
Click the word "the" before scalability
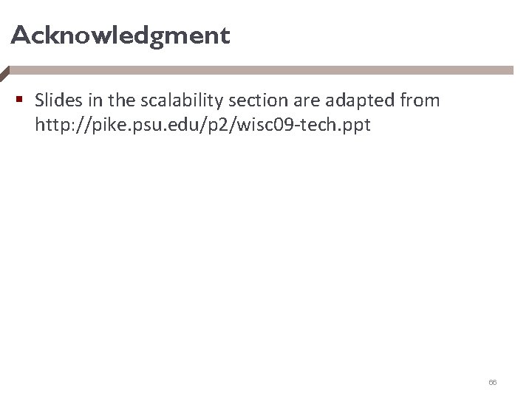[109, 100]
